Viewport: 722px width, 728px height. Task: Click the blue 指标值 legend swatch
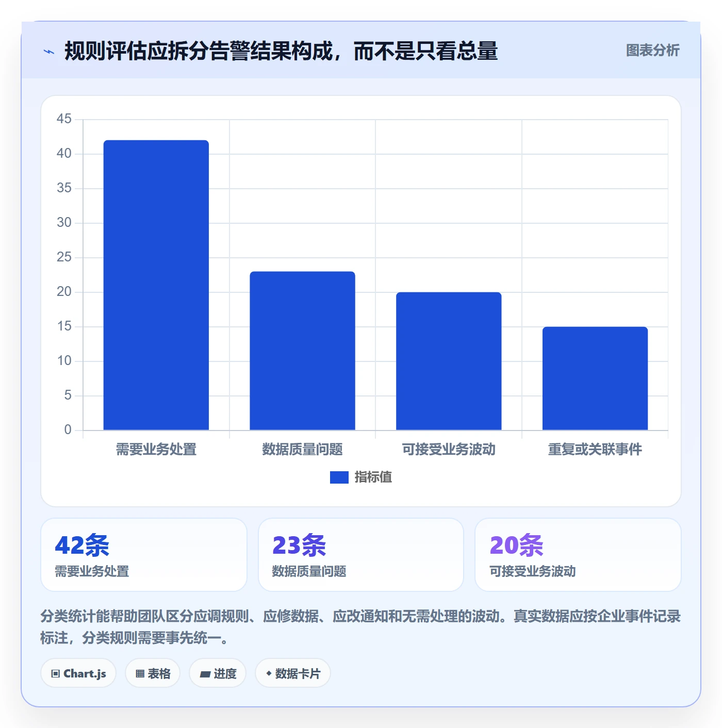pyautogui.click(x=339, y=477)
